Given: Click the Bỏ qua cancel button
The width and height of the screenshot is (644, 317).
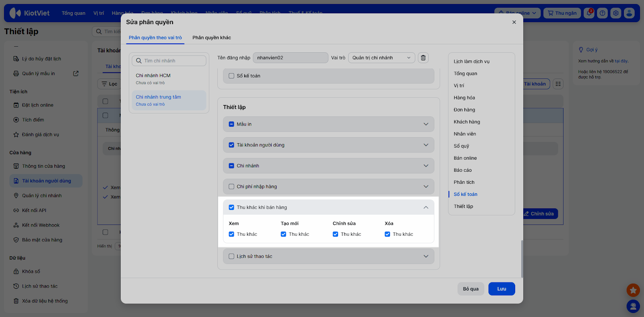Looking at the screenshot, I should [471, 289].
